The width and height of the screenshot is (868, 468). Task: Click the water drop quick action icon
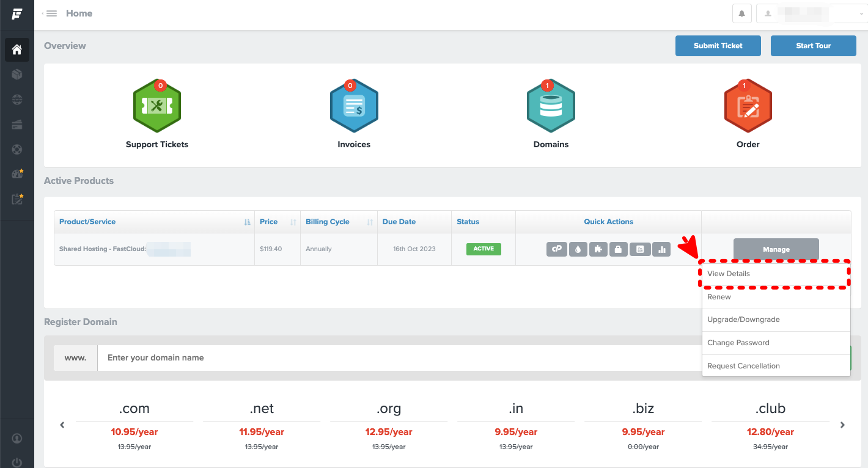tap(578, 249)
